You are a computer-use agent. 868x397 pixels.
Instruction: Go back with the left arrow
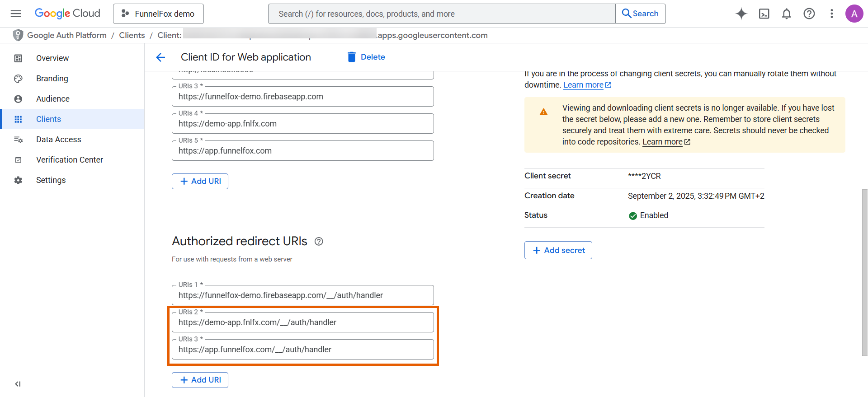pos(160,57)
